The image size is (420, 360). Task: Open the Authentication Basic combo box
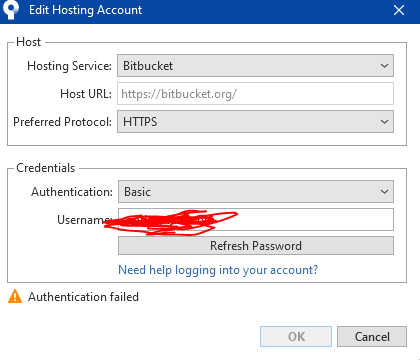coord(256,192)
